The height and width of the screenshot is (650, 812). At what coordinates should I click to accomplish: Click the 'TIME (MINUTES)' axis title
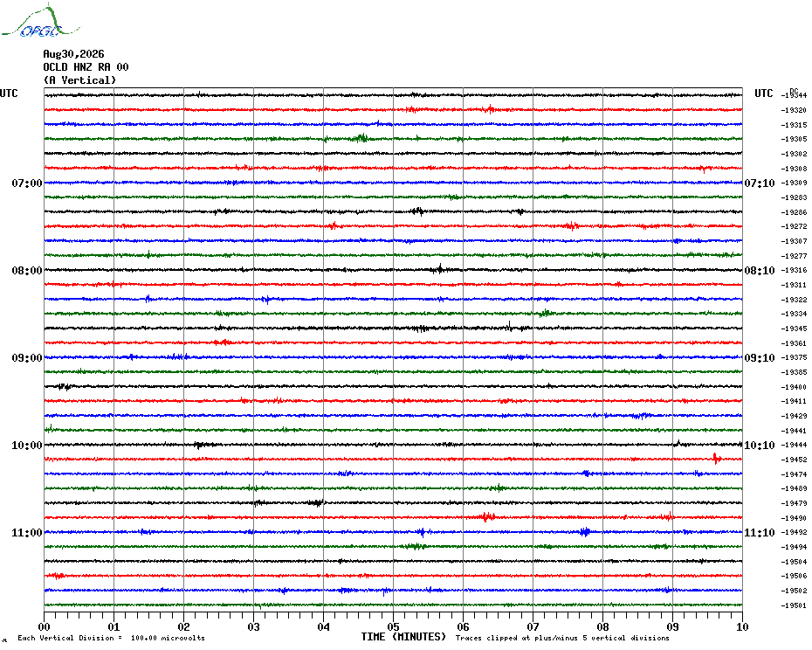[x=403, y=637]
